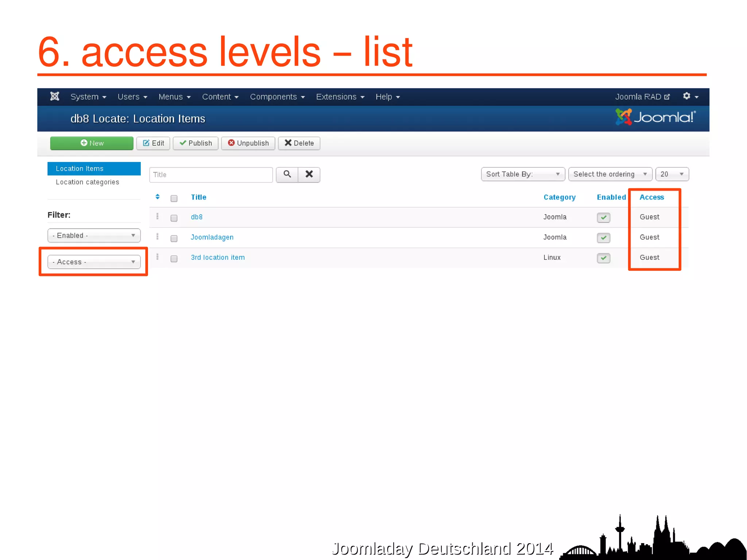The image size is (747, 560).
Task: Click the Linux category cell
Action: coord(552,257)
